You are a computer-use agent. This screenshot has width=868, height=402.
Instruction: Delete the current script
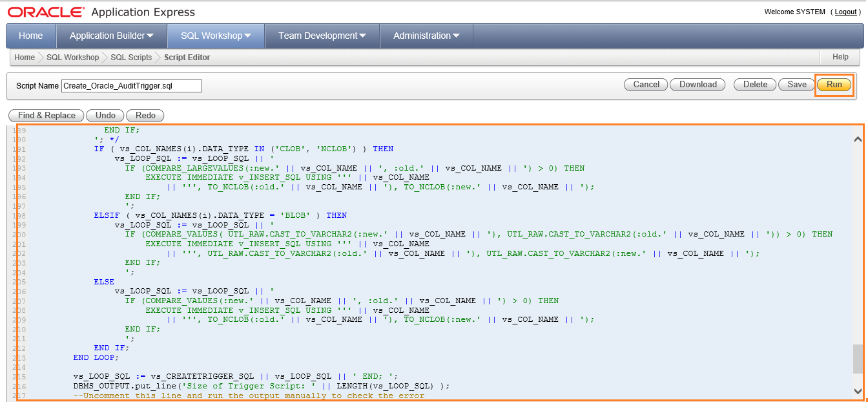click(x=755, y=85)
